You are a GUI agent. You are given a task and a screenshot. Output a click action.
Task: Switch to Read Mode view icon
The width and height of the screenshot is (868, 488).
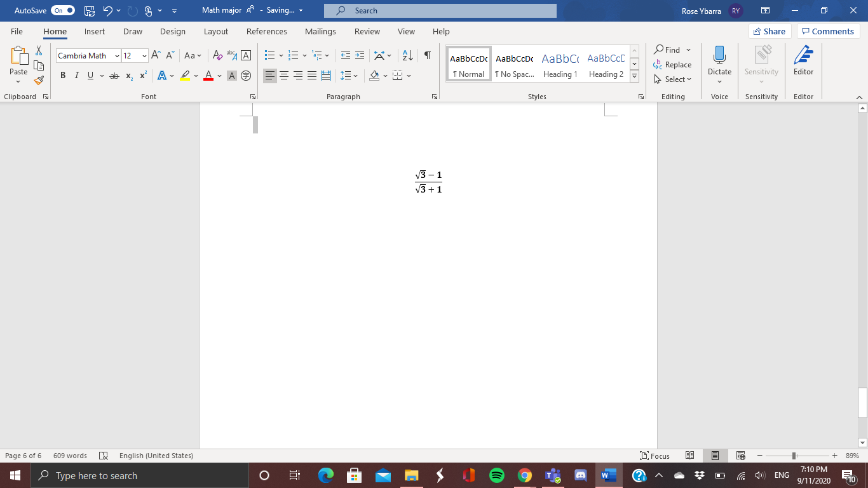pos(690,456)
